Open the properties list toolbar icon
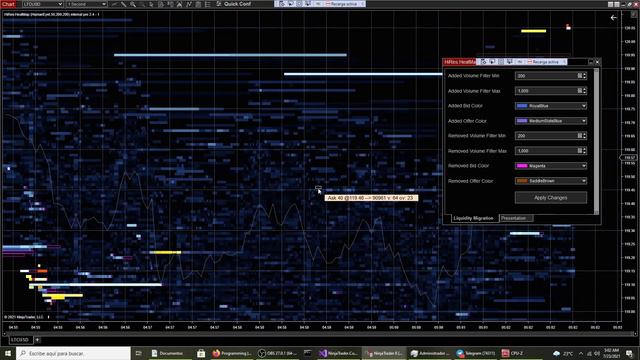 [208, 4]
